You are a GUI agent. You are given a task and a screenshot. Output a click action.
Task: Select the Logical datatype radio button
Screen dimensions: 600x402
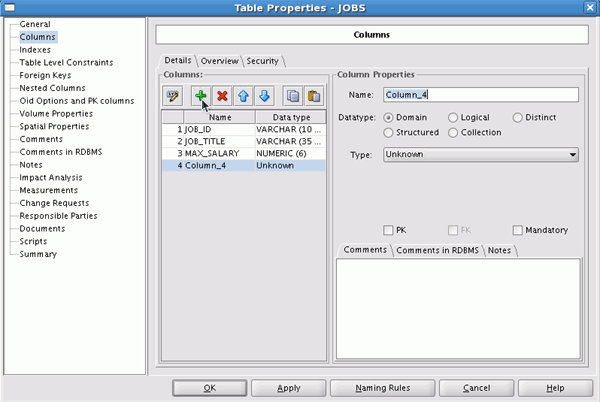coord(453,118)
